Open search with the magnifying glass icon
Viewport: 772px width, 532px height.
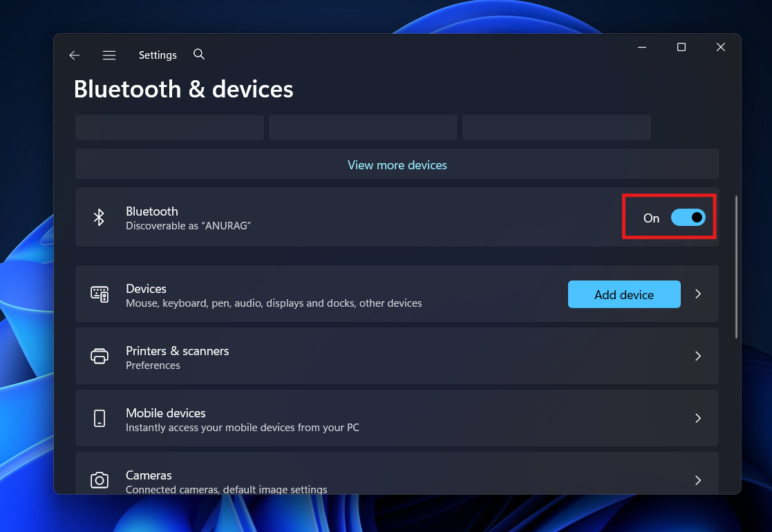[199, 54]
